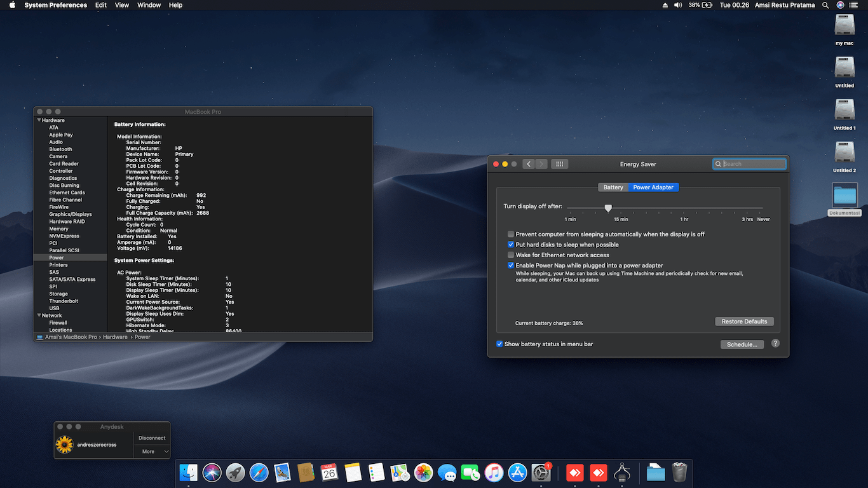Toggle Show battery status in menu bar
The image size is (868, 488).
[x=499, y=344]
